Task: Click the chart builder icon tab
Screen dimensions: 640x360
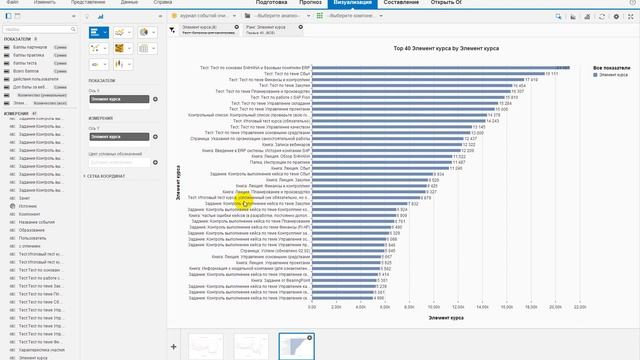Action: 100,16
